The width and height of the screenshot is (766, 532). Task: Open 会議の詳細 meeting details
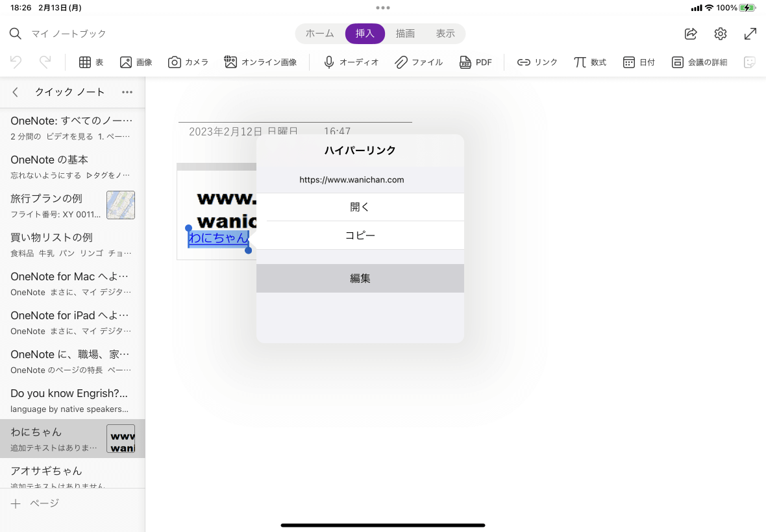coord(699,62)
